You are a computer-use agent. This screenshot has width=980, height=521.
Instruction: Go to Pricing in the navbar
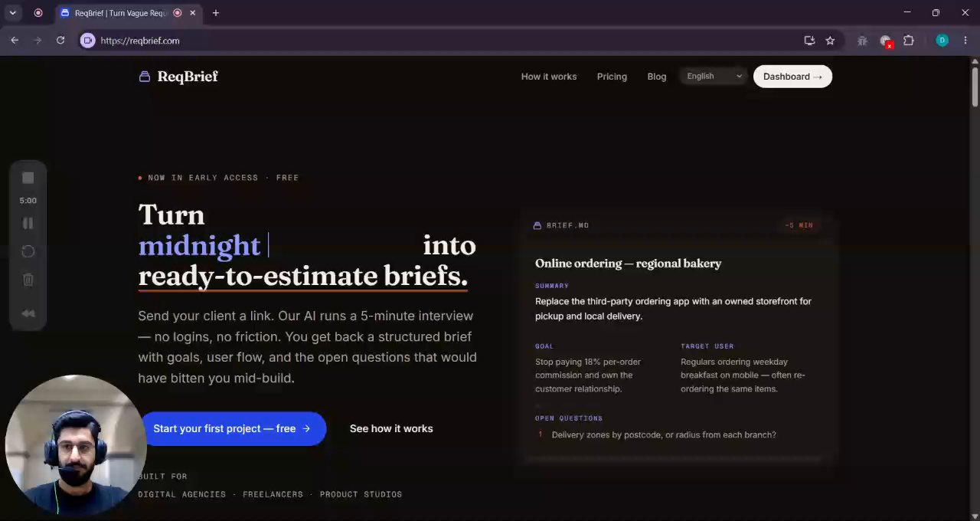coord(612,77)
